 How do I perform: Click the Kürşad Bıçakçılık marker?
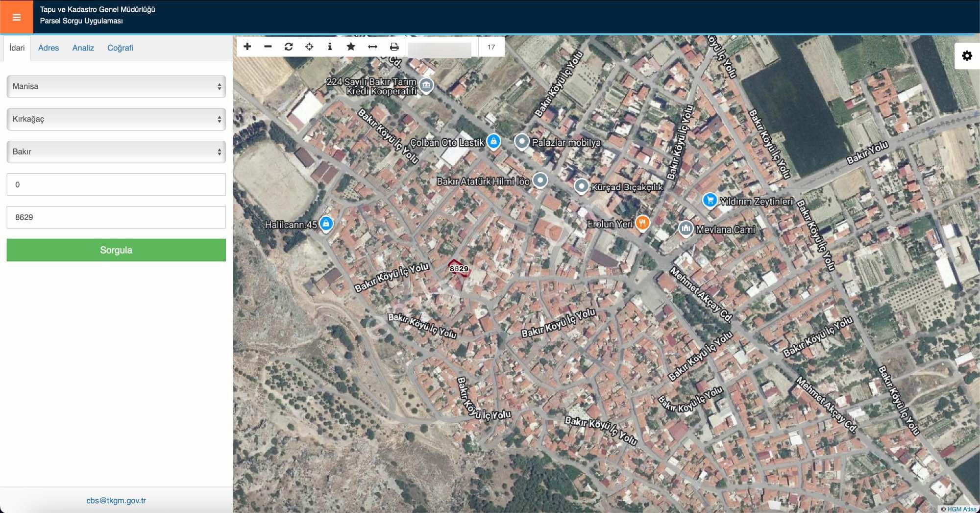click(581, 186)
